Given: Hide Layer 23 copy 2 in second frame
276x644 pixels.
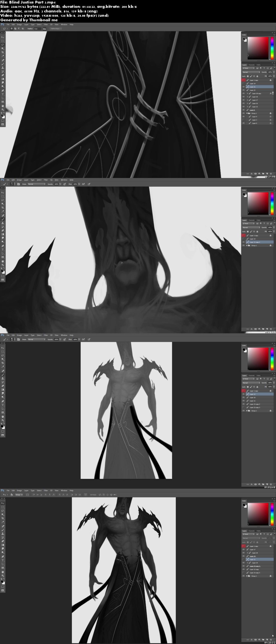Looking at the screenshot, I should pyautogui.click(x=244, y=242).
